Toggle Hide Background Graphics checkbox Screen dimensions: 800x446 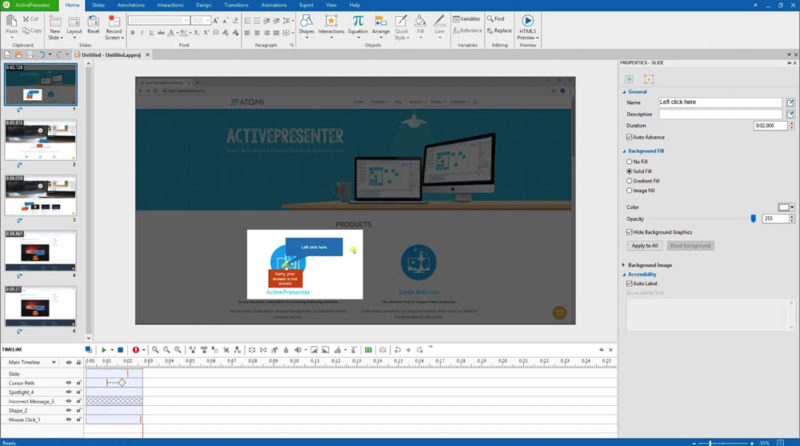point(629,232)
